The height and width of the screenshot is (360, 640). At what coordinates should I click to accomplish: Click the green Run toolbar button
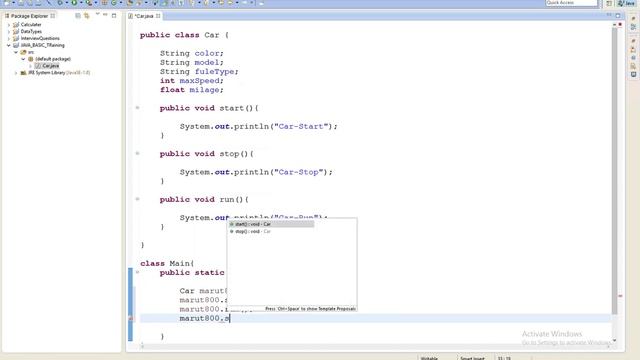click(74, 3)
